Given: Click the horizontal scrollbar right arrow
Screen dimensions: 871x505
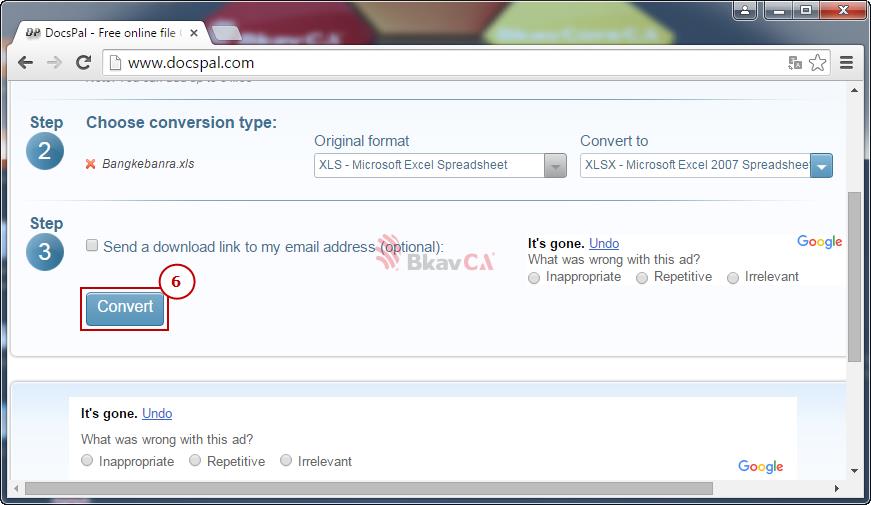Looking at the screenshot, I should 837,489.
